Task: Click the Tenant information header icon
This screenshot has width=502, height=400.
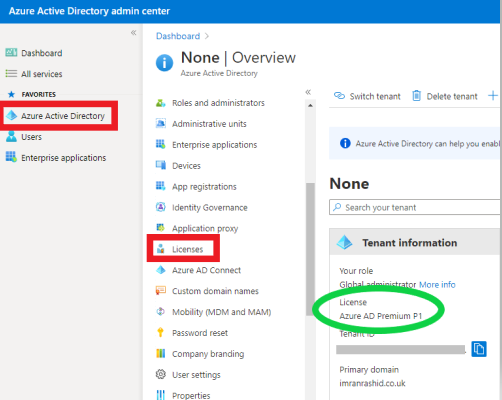Action: point(344,242)
